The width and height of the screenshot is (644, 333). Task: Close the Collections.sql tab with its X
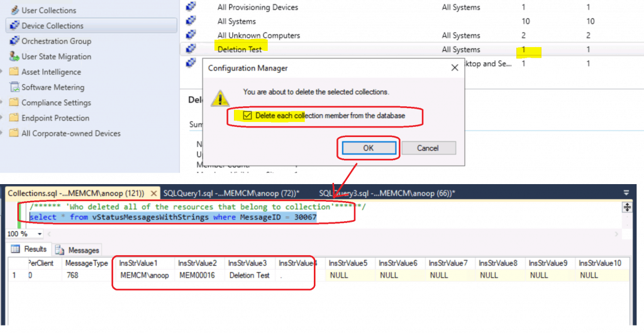click(x=153, y=194)
